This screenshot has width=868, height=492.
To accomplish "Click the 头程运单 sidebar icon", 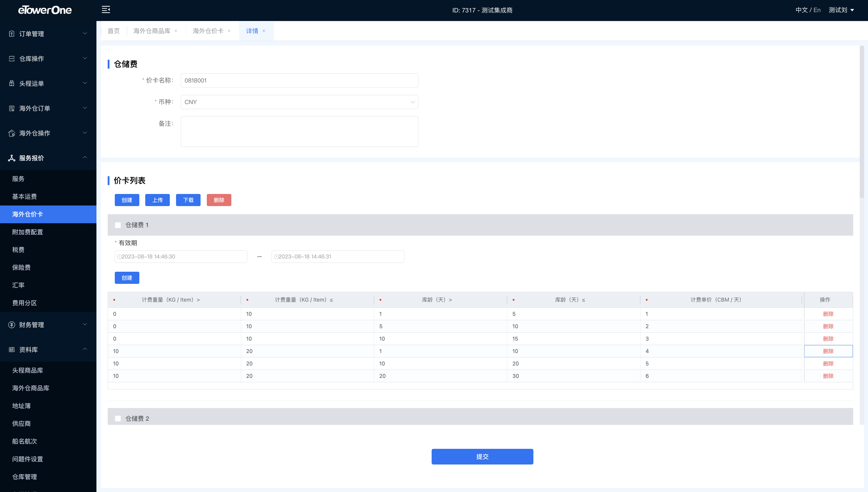I will click(12, 83).
